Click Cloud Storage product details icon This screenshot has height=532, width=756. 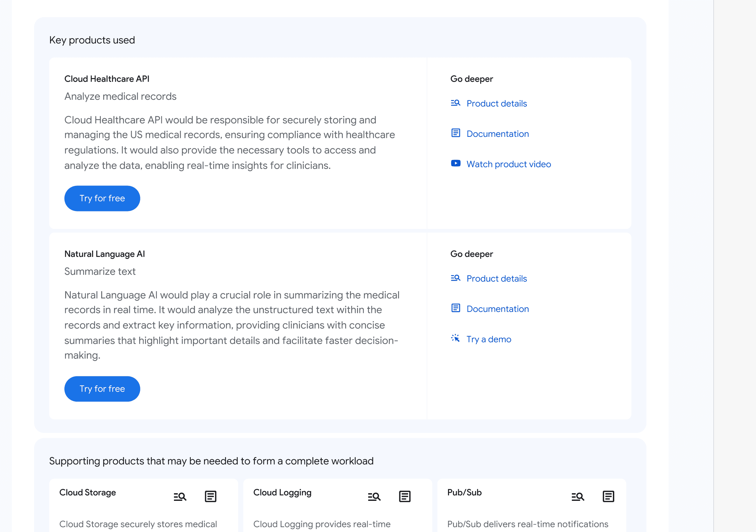[x=180, y=496]
